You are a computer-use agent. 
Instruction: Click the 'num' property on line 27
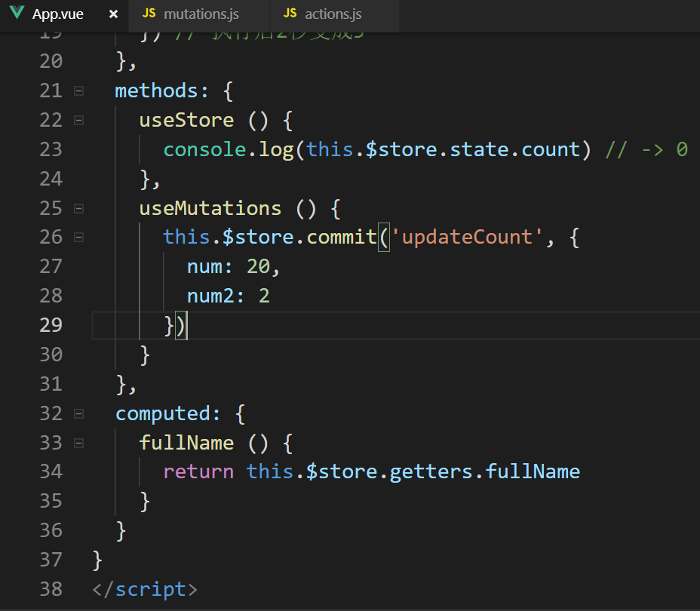[204, 267]
